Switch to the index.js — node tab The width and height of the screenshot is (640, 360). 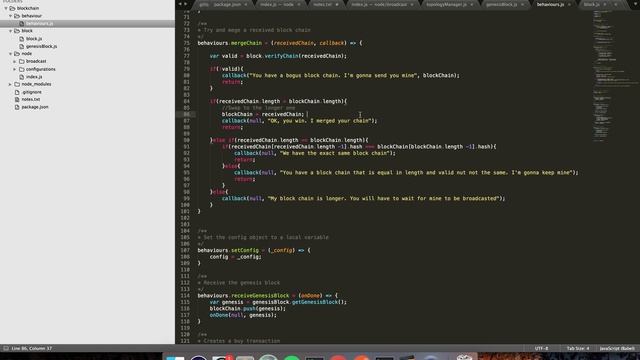tap(277, 4)
